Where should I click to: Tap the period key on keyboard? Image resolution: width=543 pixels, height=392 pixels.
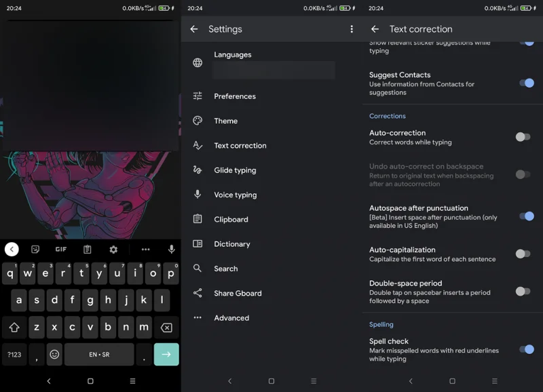pyautogui.click(x=144, y=354)
